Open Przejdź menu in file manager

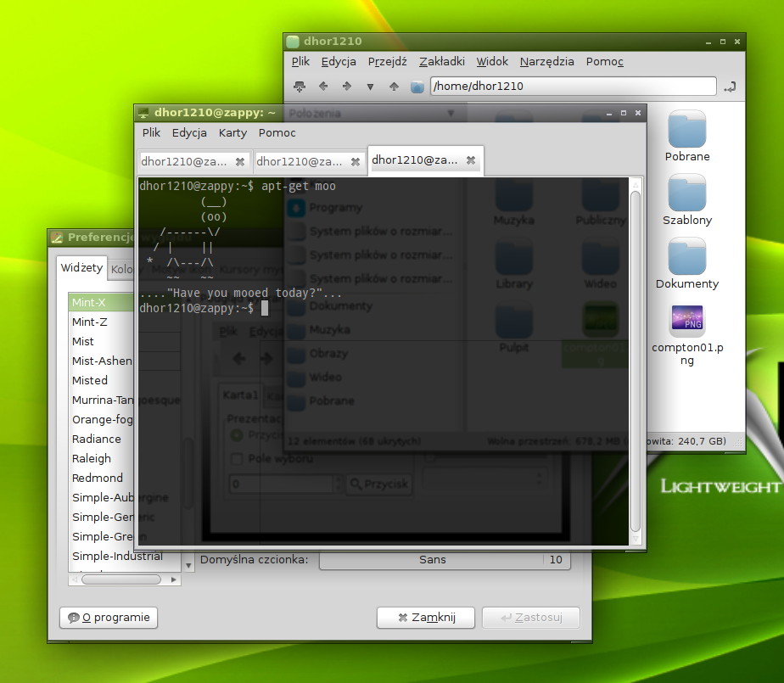388,61
